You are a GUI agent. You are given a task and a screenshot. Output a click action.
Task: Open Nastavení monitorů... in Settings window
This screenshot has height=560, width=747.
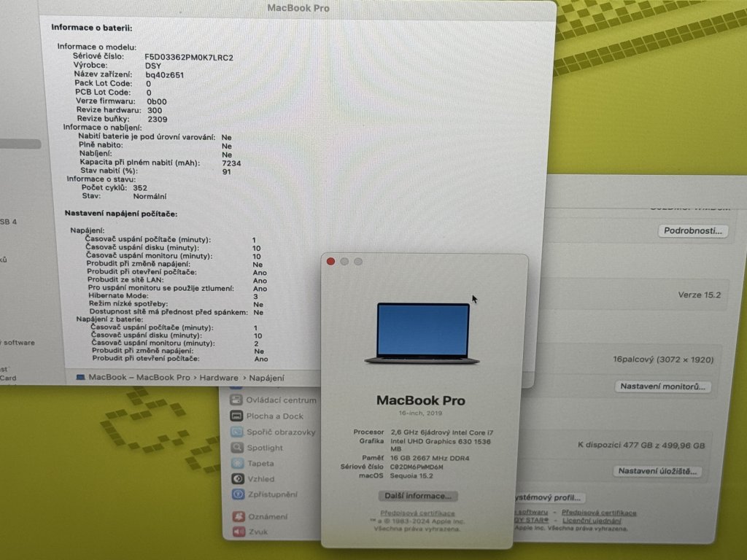[x=662, y=386]
